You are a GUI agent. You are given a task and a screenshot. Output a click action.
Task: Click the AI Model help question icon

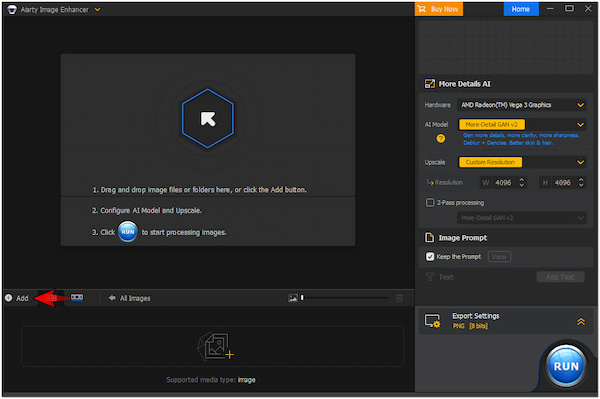click(x=440, y=138)
